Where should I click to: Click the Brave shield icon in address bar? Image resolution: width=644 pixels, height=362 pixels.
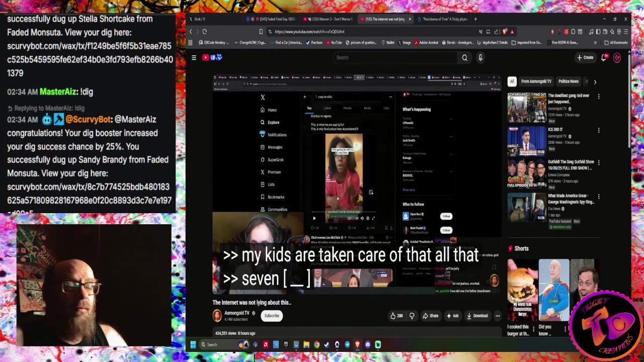[505, 32]
